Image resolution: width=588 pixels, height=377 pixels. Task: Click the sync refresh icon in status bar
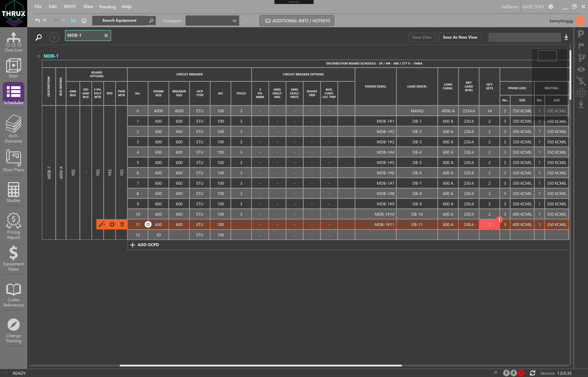tap(532, 373)
